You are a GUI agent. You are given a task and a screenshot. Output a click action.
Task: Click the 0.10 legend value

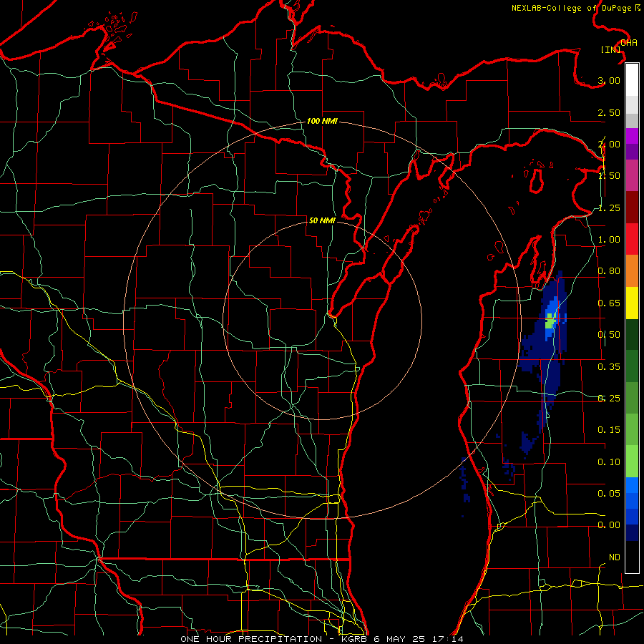coord(609,462)
